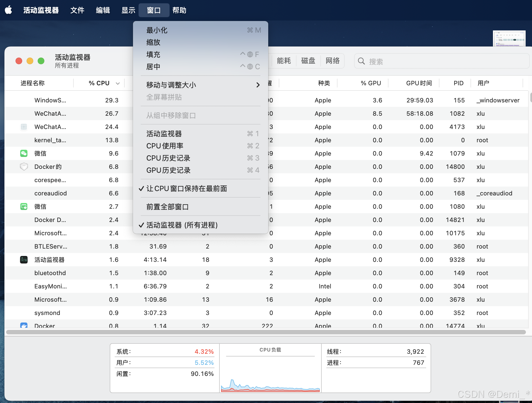Viewport: 532px width, 403px height.
Task: Click the blue Docker whale icon
Action: [x=24, y=325]
